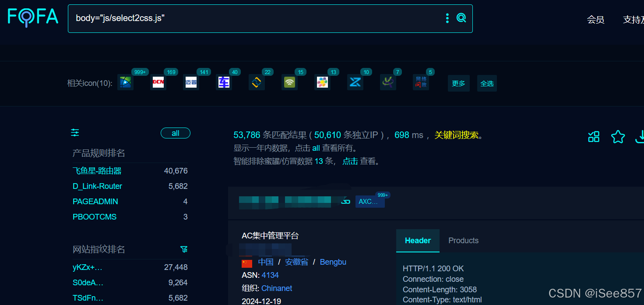Click the 产品规则排名 heading
The height and width of the screenshot is (305, 644).
pos(99,153)
